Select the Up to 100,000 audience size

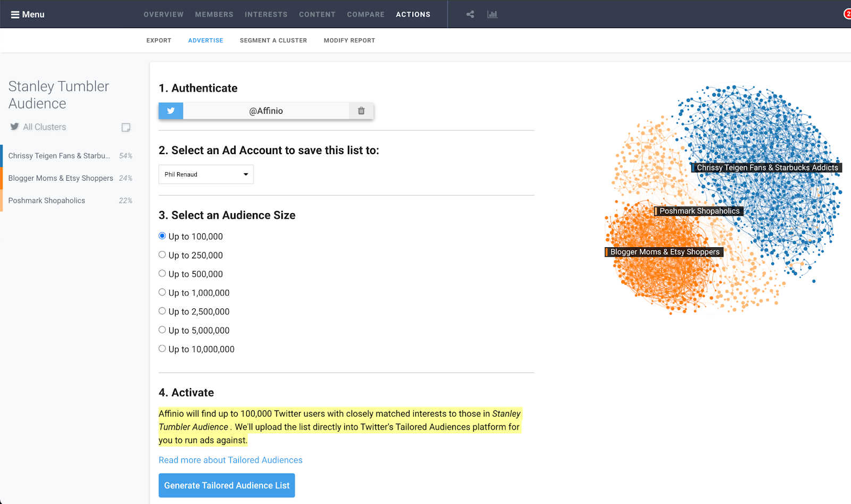pyautogui.click(x=162, y=236)
